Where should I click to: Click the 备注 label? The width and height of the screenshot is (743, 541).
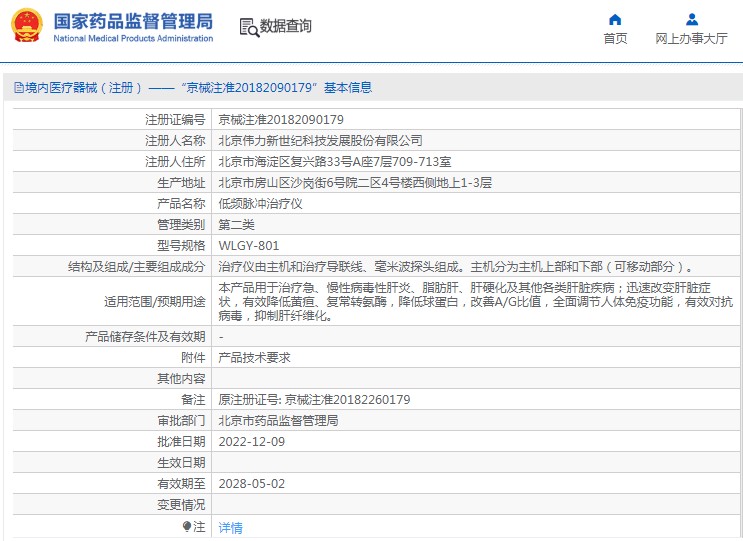point(193,399)
